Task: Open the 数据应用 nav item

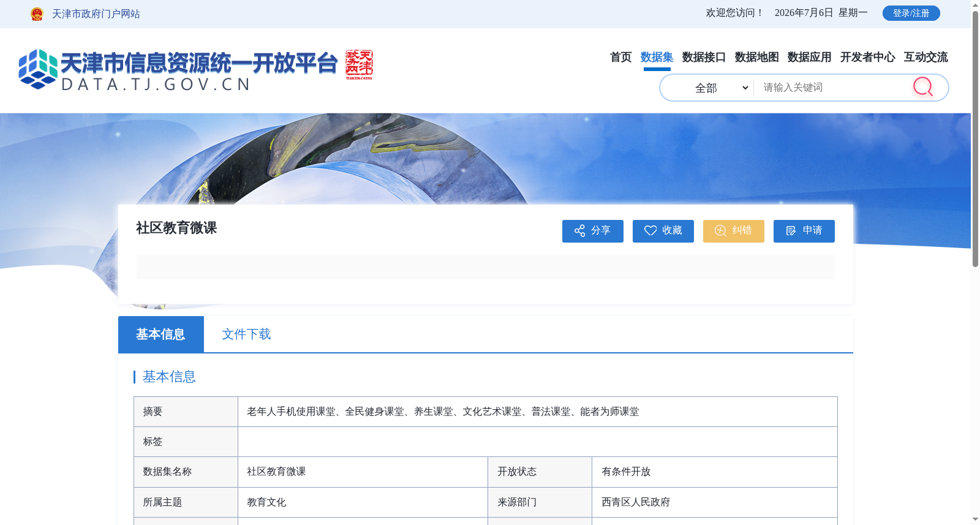Action: tap(809, 57)
